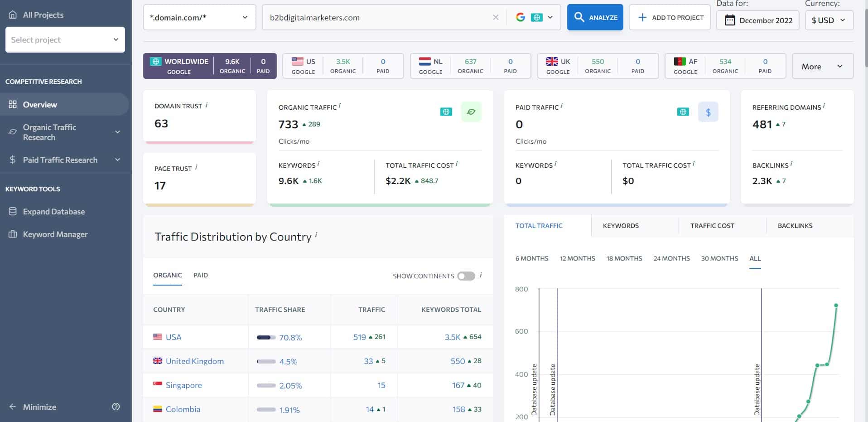The image size is (868, 422).
Task: Switch chart to TRAFFIC COST tab
Action: (712, 225)
